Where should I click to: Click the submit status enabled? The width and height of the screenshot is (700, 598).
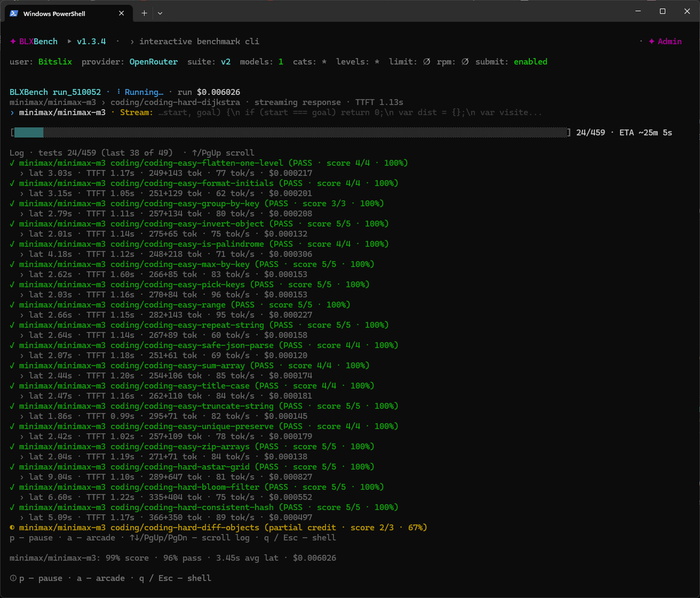point(530,62)
